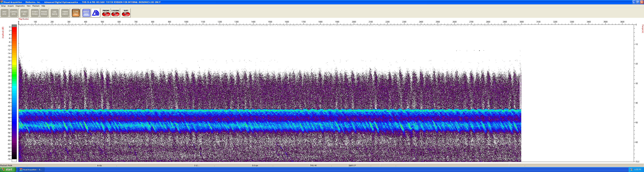Screen dimensions: 644x172
Task: Click the START ALL toolbar button
Action: click(24, 13)
